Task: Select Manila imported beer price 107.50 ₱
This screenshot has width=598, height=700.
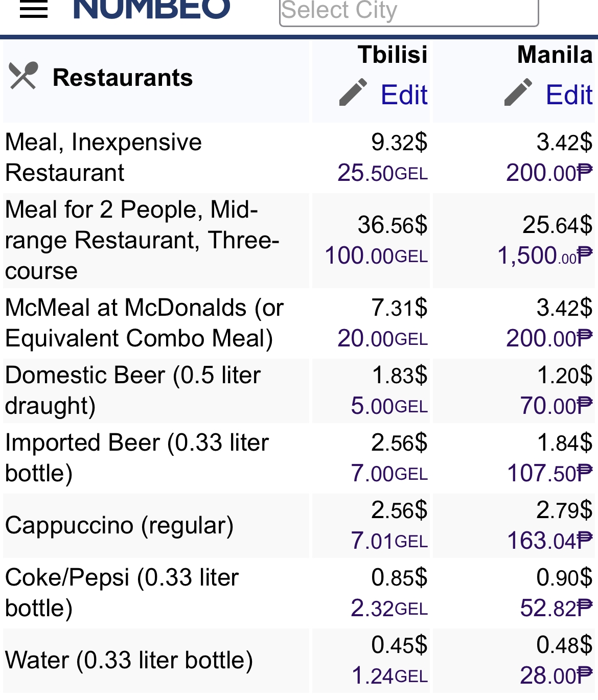Action: 549,474
